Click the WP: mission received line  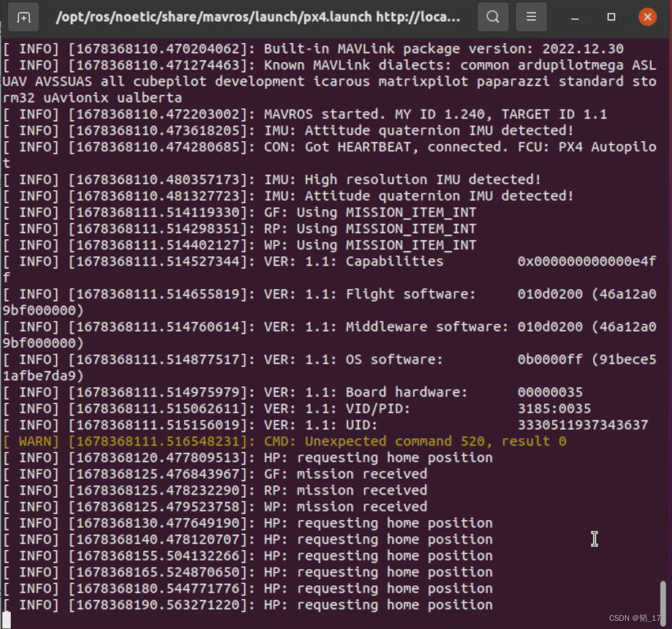point(215,507)
